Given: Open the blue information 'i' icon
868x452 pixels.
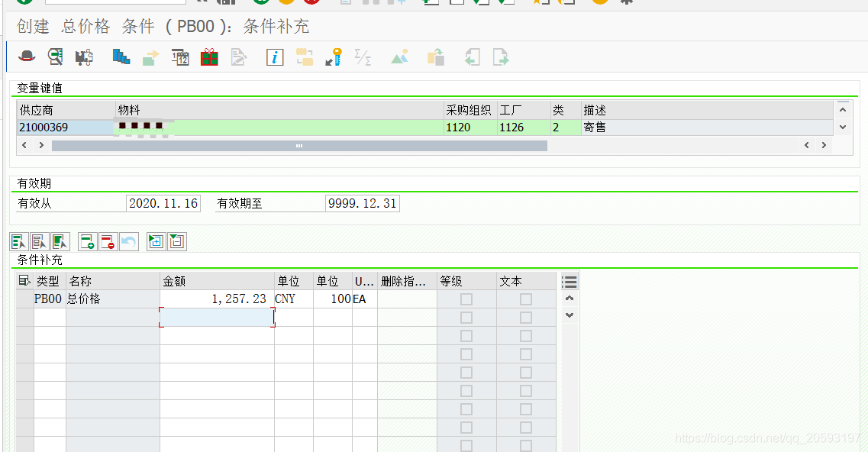Looking at the screenshot, I should point(275,57).
